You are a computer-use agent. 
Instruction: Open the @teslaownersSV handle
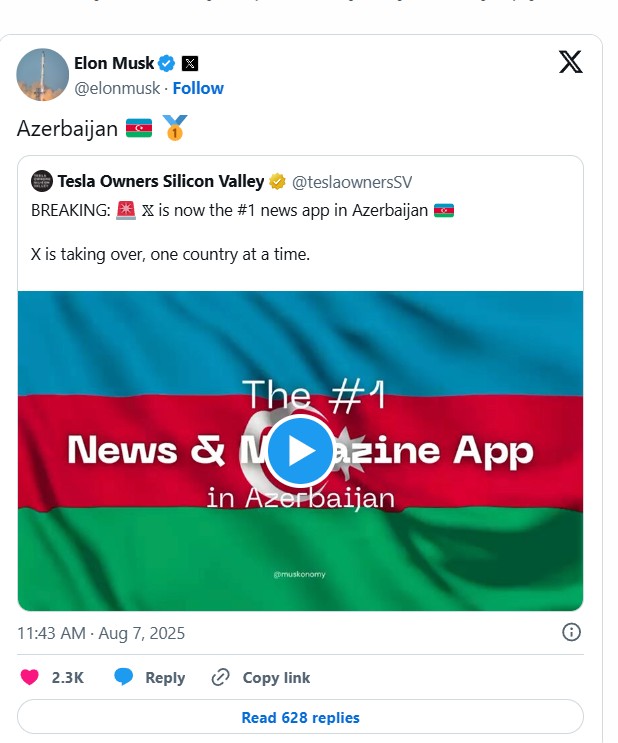click(x=352, y=182)
